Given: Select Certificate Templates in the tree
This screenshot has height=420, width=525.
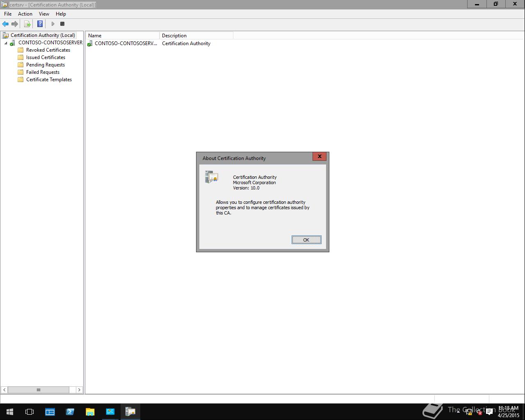Looking at the screenshot, I should (49, 80).
